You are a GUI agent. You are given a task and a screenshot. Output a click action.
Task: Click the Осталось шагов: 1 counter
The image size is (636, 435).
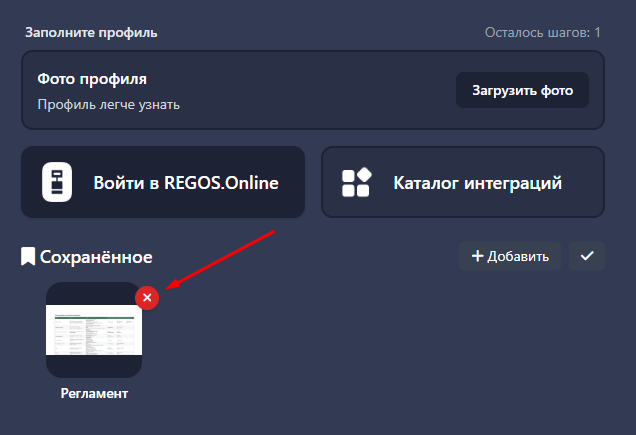point(542,33)
